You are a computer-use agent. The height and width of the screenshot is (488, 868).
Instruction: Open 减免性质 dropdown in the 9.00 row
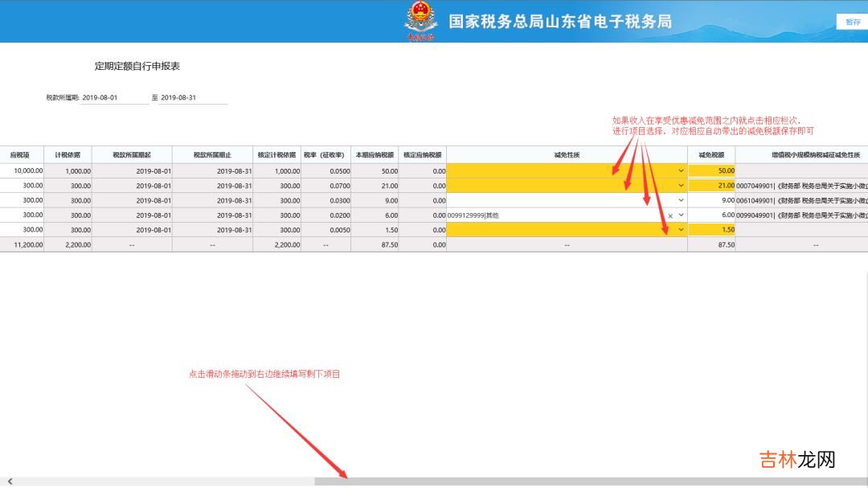[681, 200]
